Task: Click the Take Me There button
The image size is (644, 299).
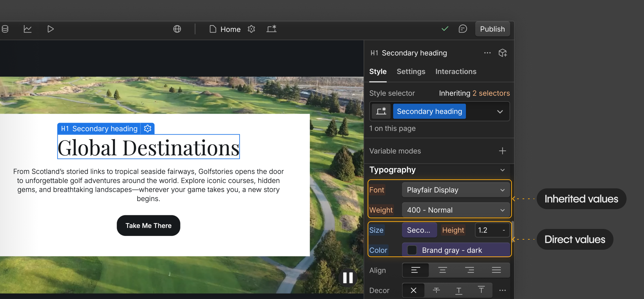Action: (x=149, y=226)
